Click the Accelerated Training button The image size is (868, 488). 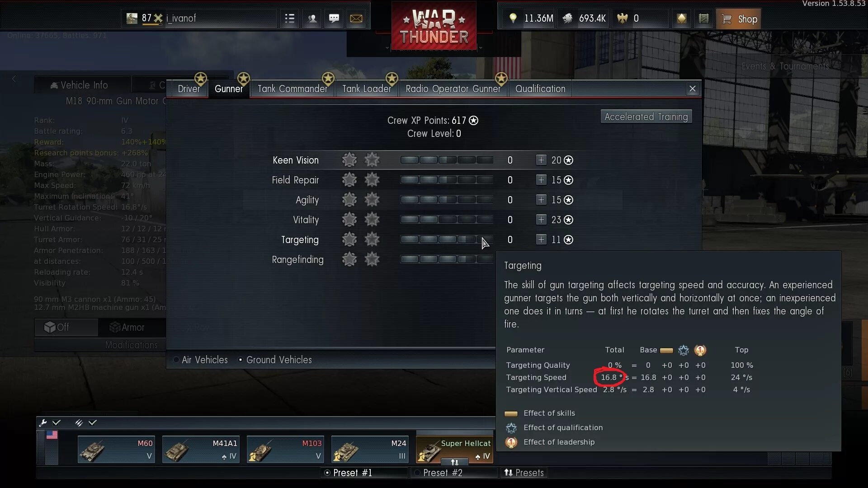coord(646,116)
